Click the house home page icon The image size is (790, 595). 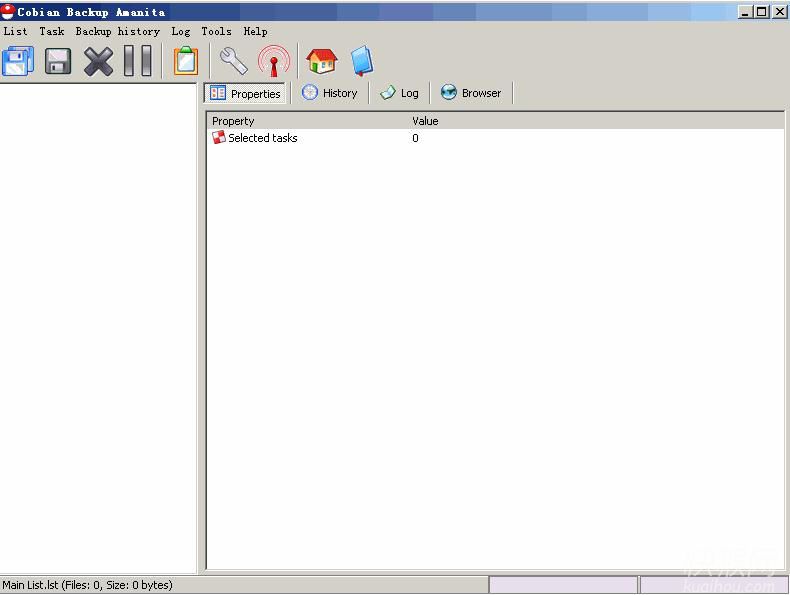coord(322,61)
